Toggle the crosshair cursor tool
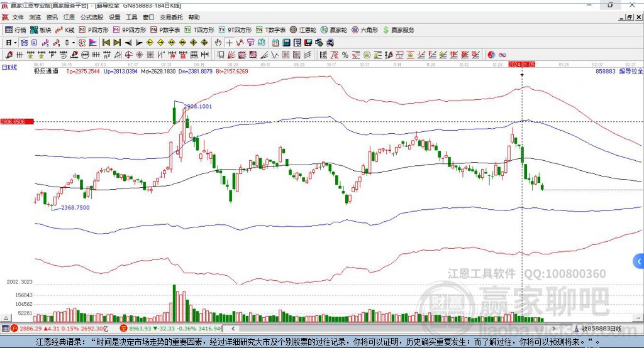This screenshot has width=644, height=348. [229, 43]
